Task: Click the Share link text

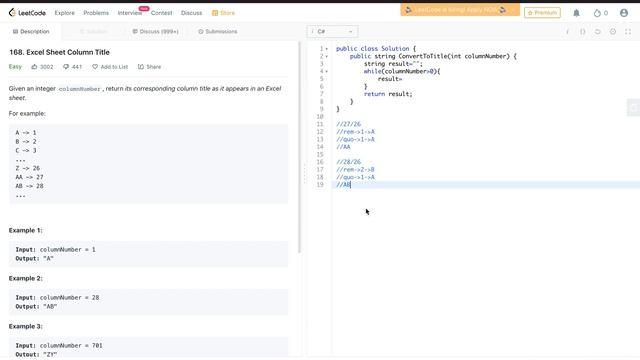Action: [x=153, y=67]
